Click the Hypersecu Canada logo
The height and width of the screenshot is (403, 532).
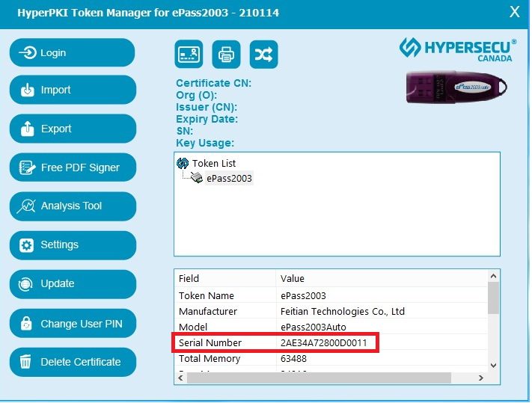[x=458, y=49]
